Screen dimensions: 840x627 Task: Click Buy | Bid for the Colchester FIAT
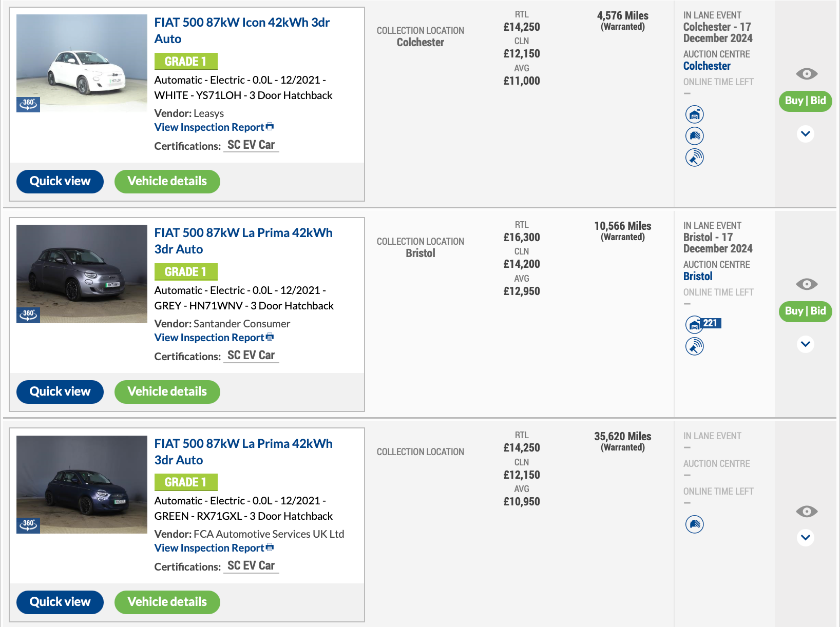click(x=805, y=101)
